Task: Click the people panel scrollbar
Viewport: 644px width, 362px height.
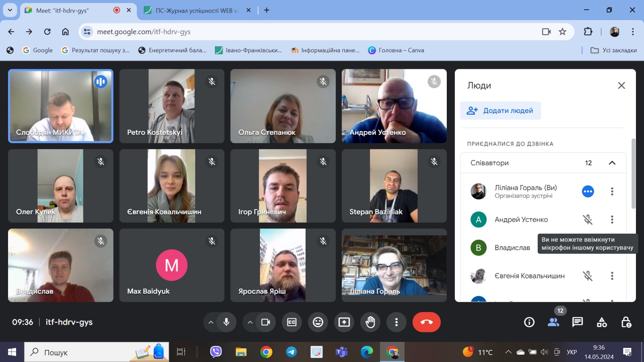Action: [x=633, y=174]
